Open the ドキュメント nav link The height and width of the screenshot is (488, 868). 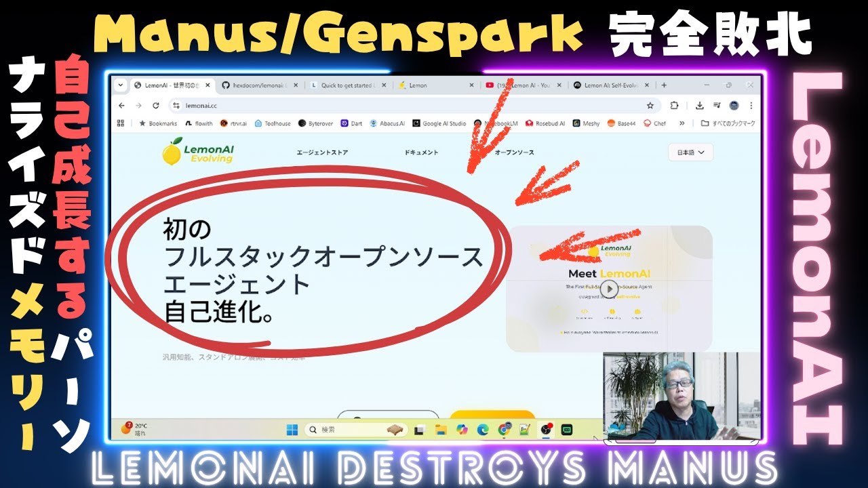421,152
